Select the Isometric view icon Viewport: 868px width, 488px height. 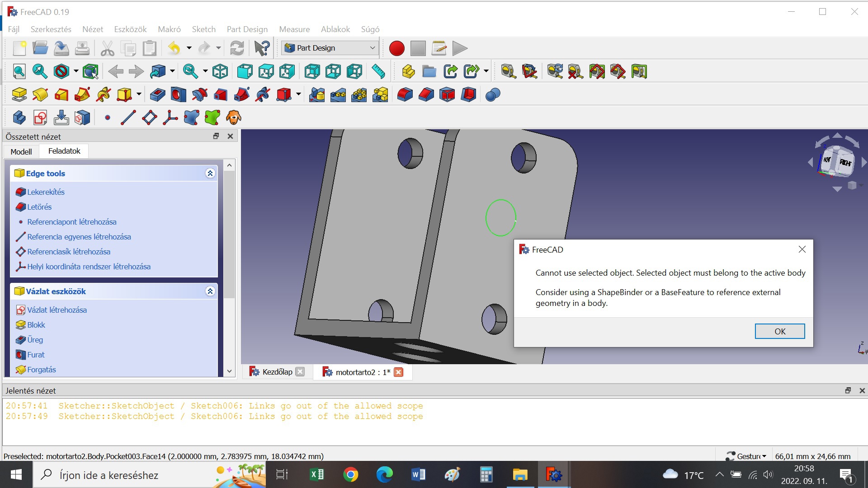[220, 71]
